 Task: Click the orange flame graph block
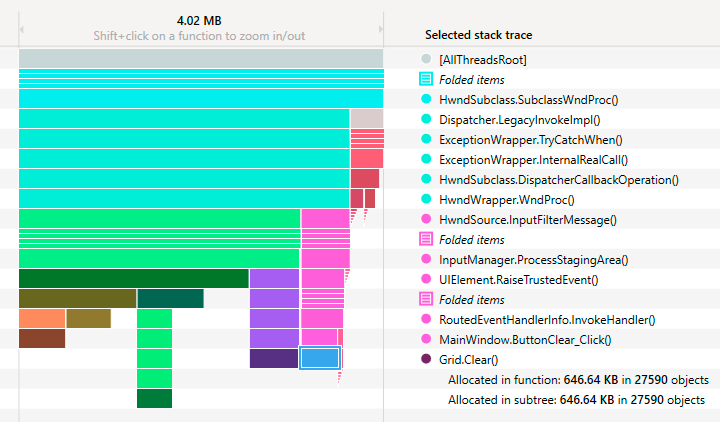coord(41,318)
